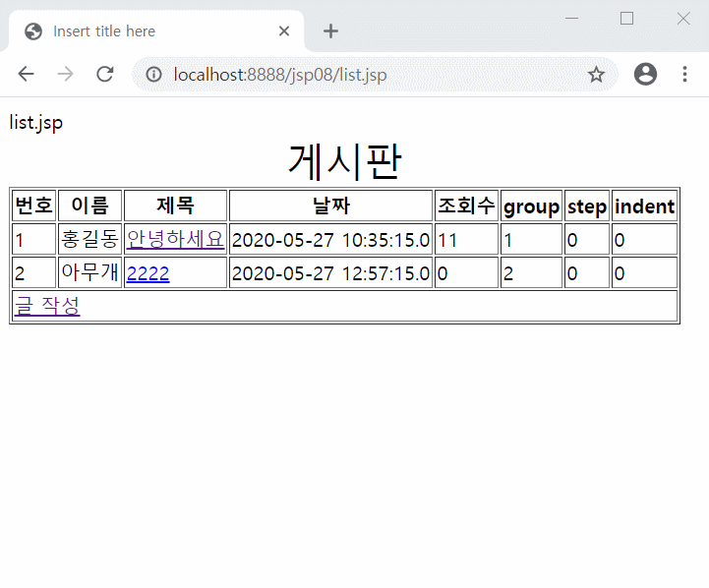The image size is (709, 588).
Task: Click date 2020-05-27 12:57:15.0
Action: (x=331, y=273)
